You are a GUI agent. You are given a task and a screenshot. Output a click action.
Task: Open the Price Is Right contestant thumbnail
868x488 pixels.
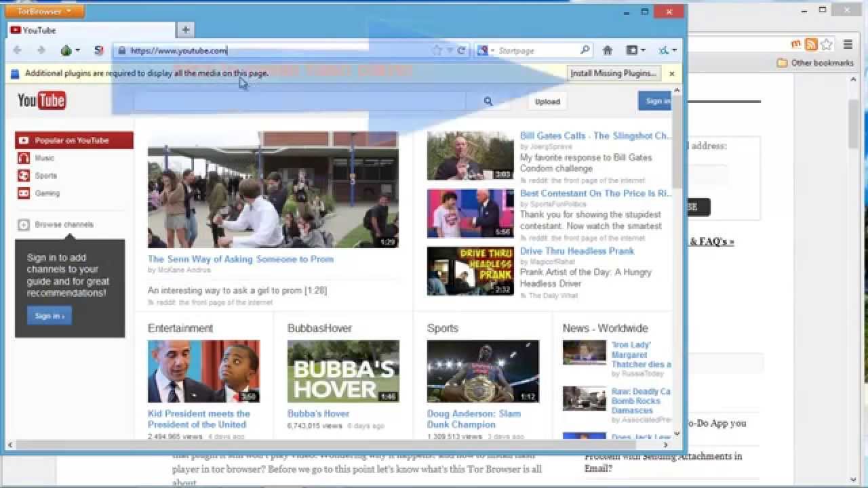tap(471, 213)
